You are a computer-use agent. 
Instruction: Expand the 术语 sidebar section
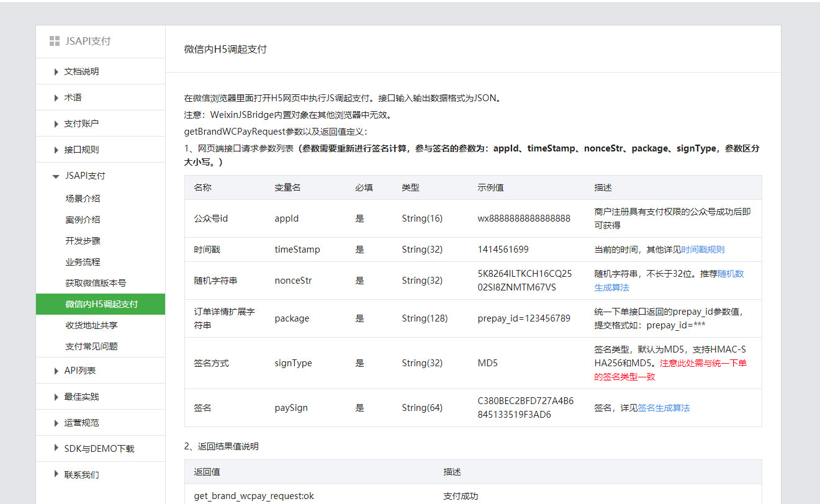click(x=73, y=98)
